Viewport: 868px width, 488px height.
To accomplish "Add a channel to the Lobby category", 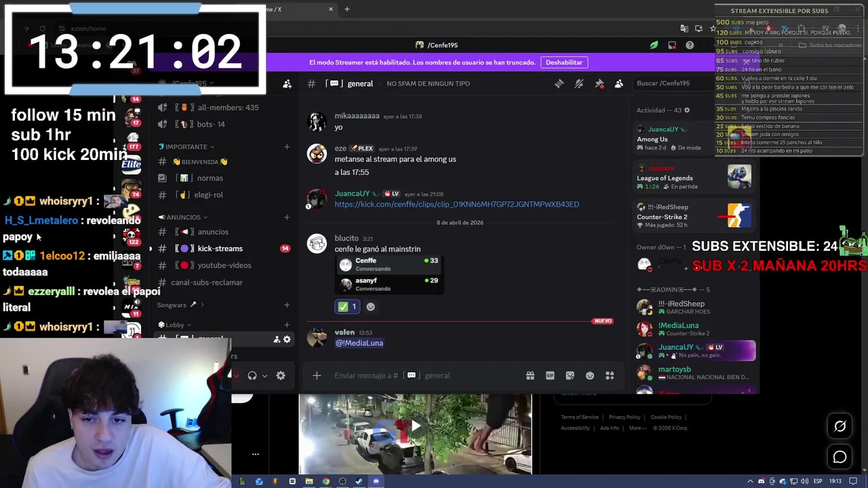I will pyautogui.click(x=286, y=325).
